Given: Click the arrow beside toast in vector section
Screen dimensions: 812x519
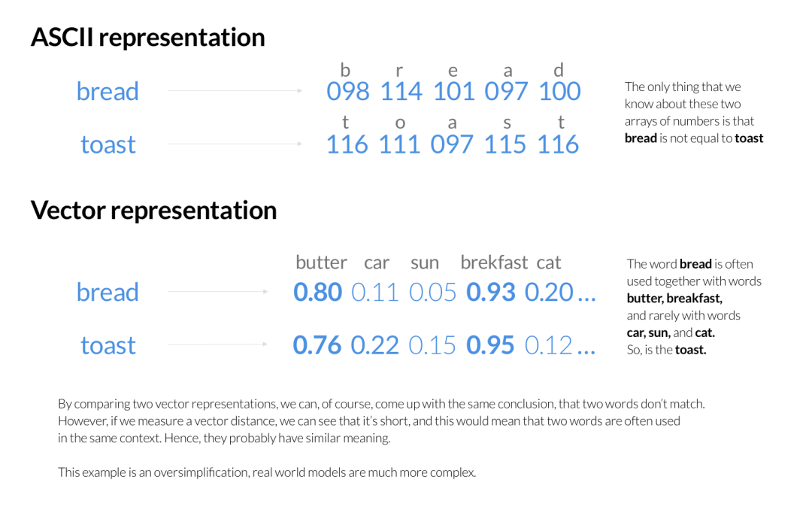Looking at the screenshot, I should 218,344.
